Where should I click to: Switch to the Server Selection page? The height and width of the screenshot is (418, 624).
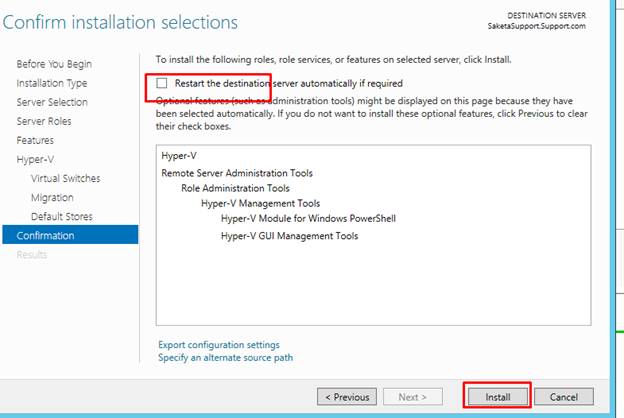pyautogui.click(x=52, y=102)
